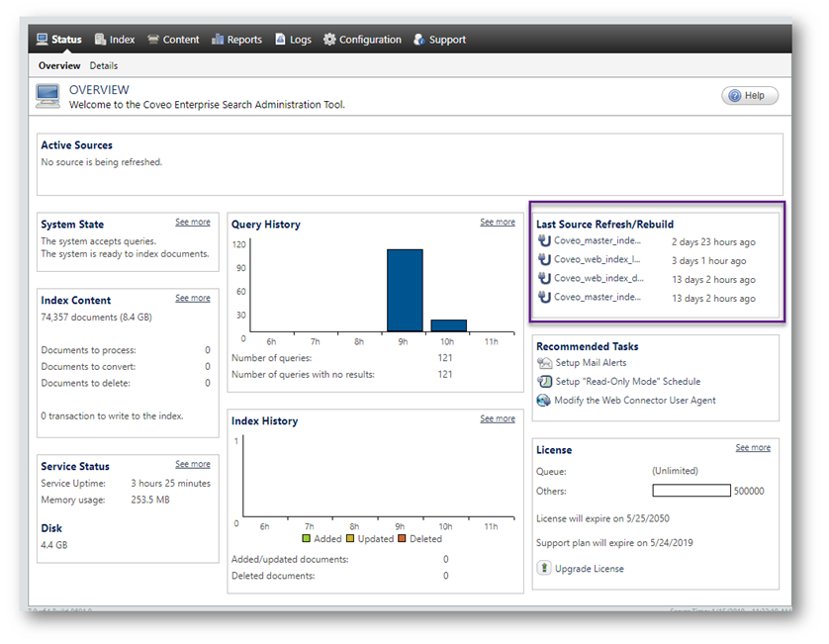Open first Coveo_master_inde... source entry
The height and width of the screenshot is (644, 829).
pos(597,240)
